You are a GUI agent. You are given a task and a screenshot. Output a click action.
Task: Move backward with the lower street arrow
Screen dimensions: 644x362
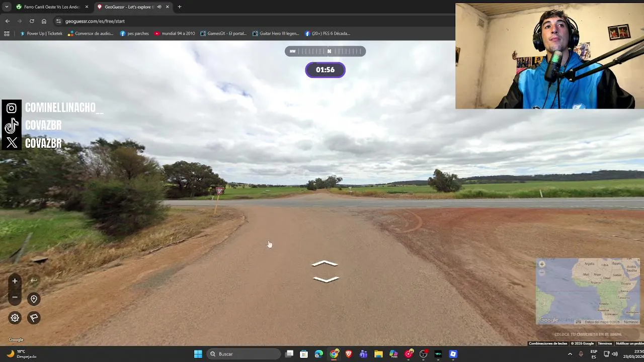click(326, 279)
